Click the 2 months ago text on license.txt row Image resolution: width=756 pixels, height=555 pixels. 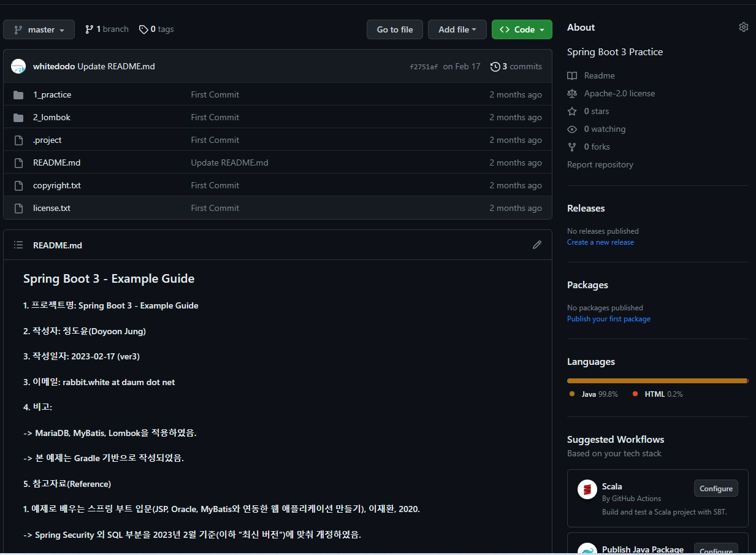click(516, 208)
